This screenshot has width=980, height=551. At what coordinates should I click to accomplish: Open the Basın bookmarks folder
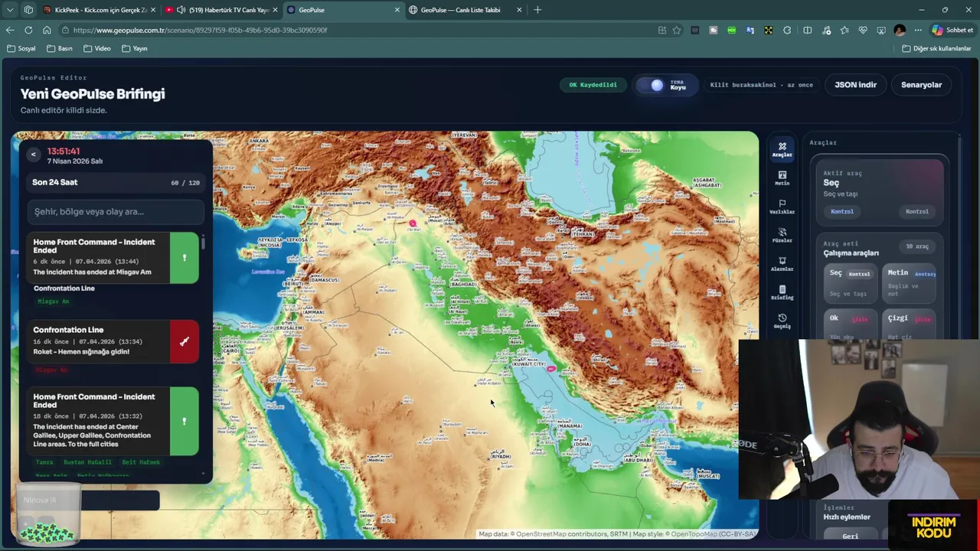60,48
